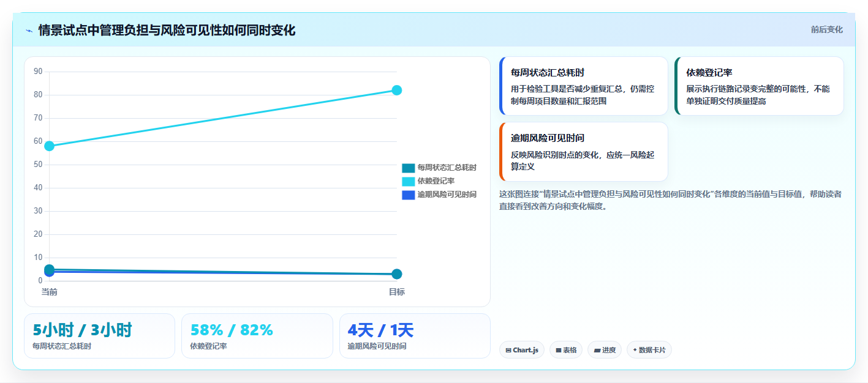868x383 pixels.
Task: Click the 目标 x-axis label
Action: (x=396, y=292)
